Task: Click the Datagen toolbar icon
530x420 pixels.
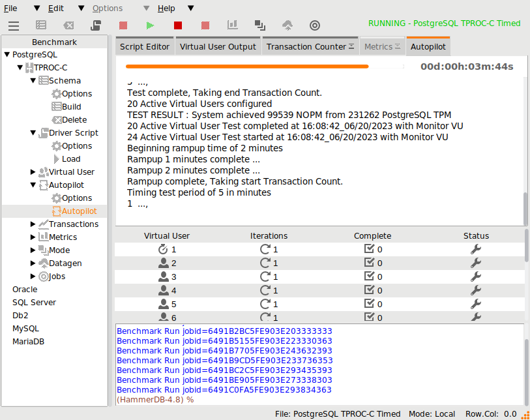Action: pos(287,25)
